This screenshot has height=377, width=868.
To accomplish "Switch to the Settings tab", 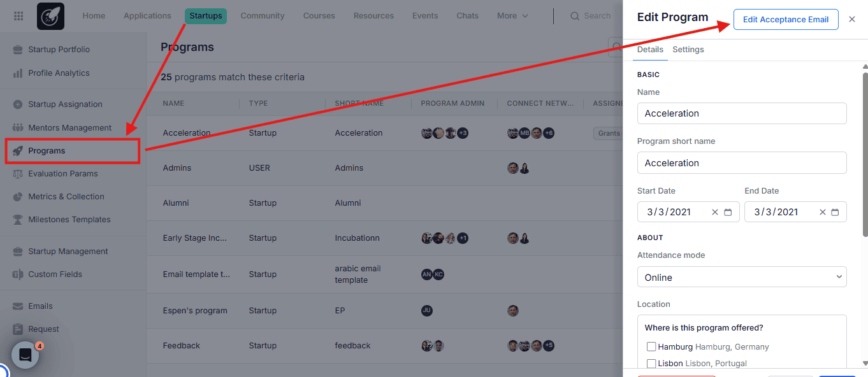I will [688, 50].
